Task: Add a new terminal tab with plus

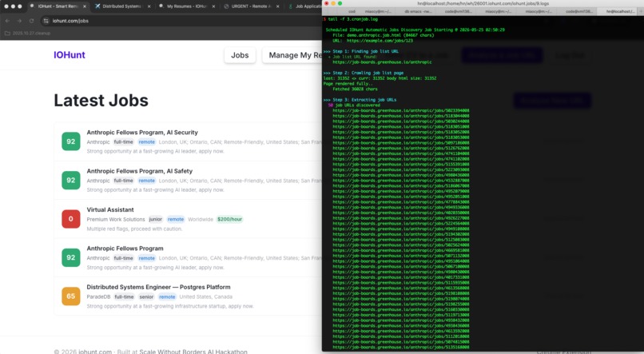Action: click(641, 11)
